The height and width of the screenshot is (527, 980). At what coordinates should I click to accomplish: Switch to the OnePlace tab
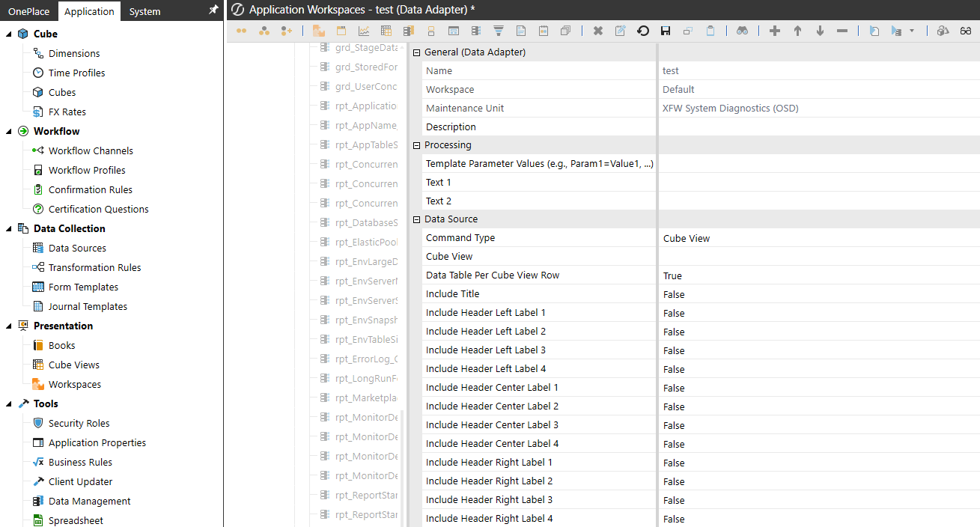pyautogui.click(x=28, y=11)
